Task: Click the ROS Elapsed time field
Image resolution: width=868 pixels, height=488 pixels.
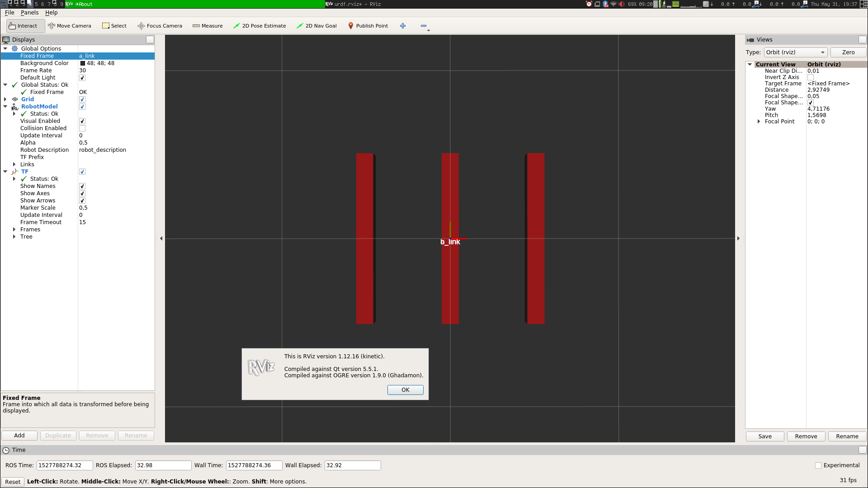Action: coord(163,465)
